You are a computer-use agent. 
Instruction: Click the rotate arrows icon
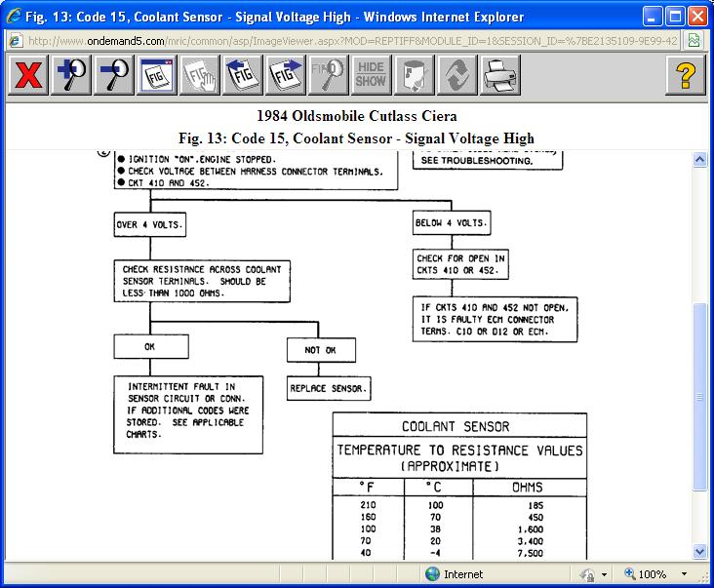456,75
